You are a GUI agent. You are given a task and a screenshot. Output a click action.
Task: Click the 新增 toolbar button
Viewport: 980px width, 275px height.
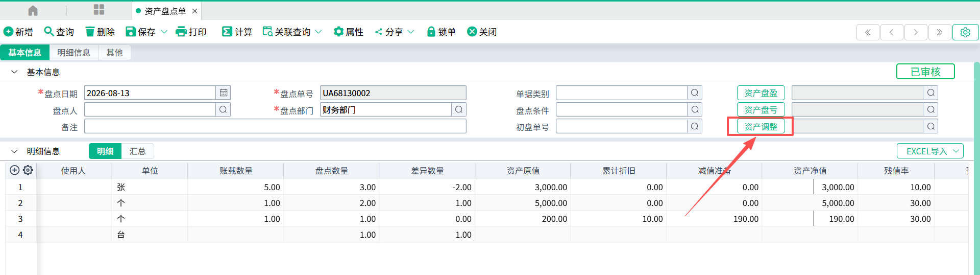click(18, 32)
